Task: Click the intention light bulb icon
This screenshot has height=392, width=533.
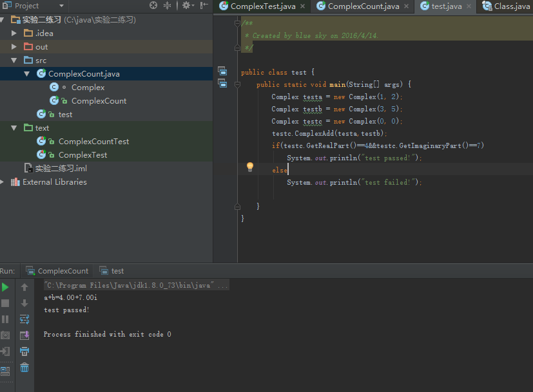Action: [x=250, y=167]
